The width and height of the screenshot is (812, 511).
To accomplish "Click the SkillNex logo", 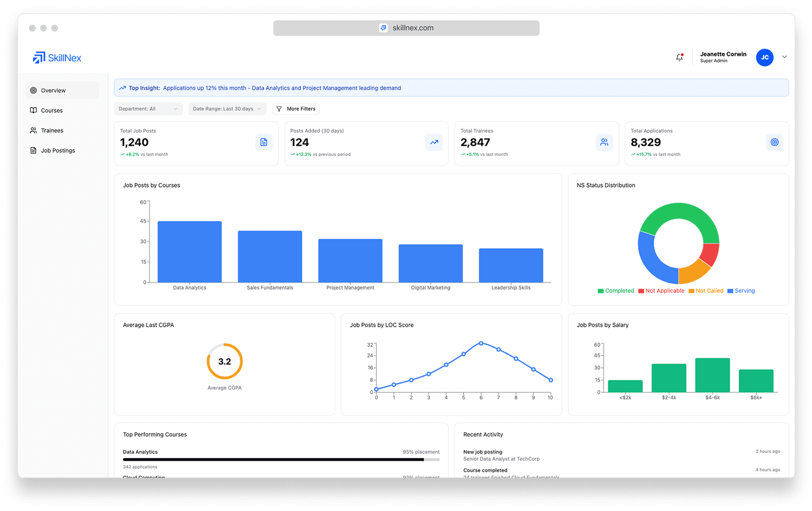I will coord(57,58).
